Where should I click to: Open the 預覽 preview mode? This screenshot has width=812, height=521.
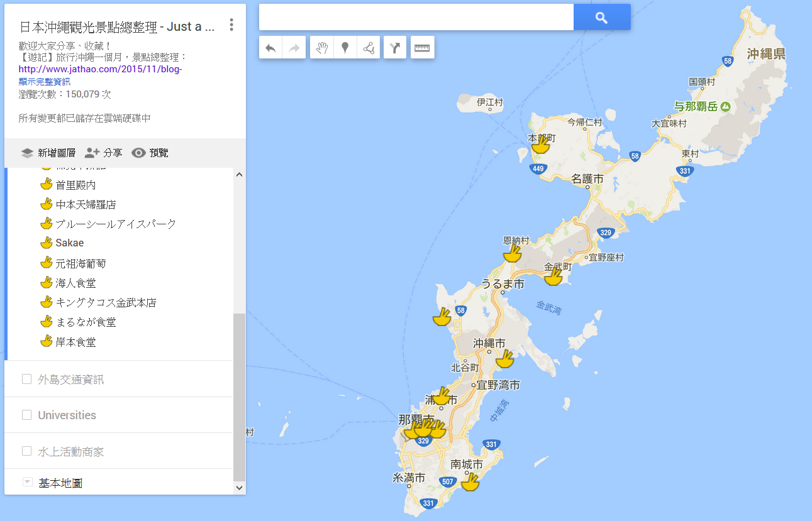coord(150,152)
